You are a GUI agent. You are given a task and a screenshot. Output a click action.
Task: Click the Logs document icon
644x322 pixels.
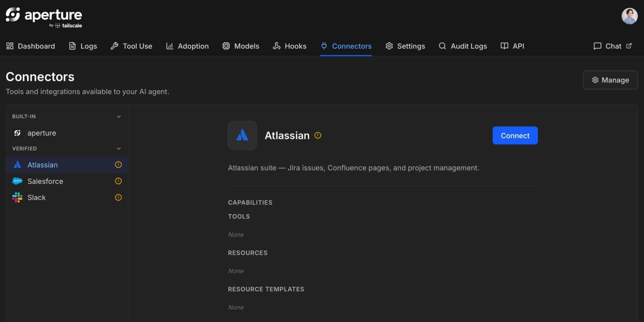pos(72,46)
